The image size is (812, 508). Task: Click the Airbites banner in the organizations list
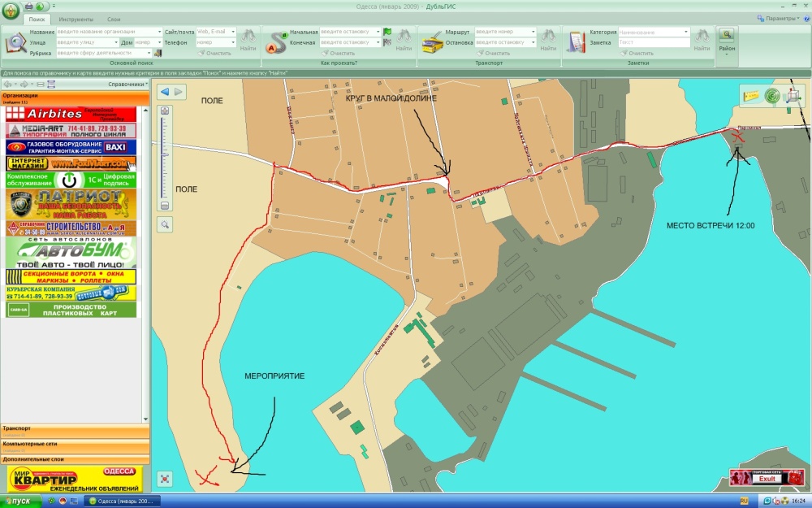(69, 114)
